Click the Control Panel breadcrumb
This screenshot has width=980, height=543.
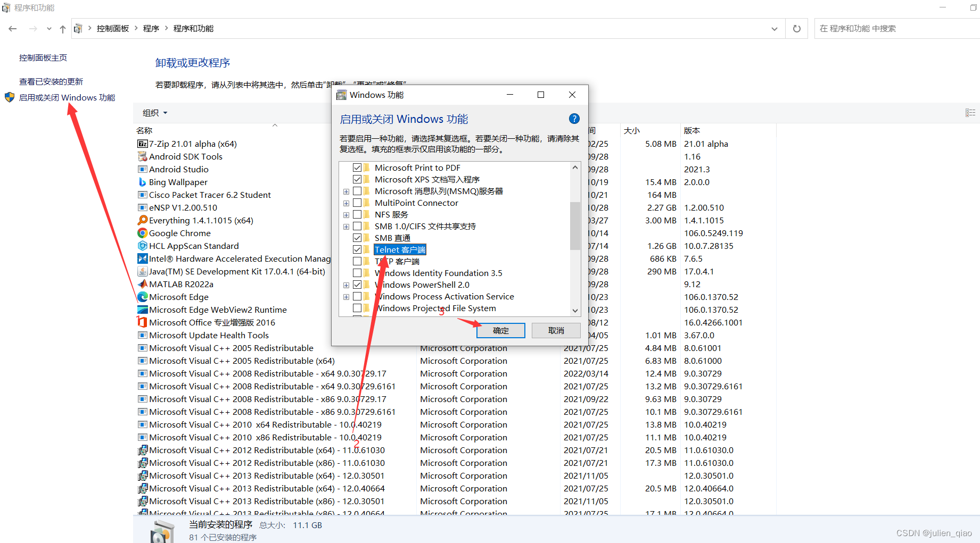tap(113, 29)
